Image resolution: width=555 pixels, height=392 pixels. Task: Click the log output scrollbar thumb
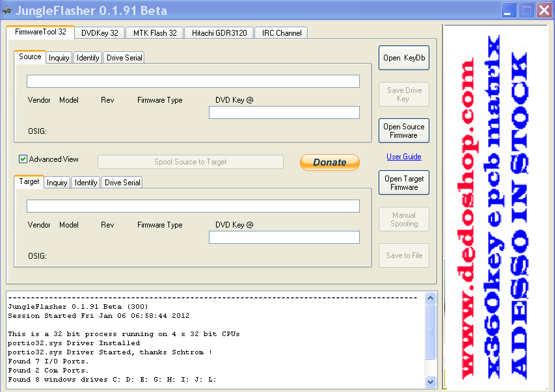tap(431, 332)
